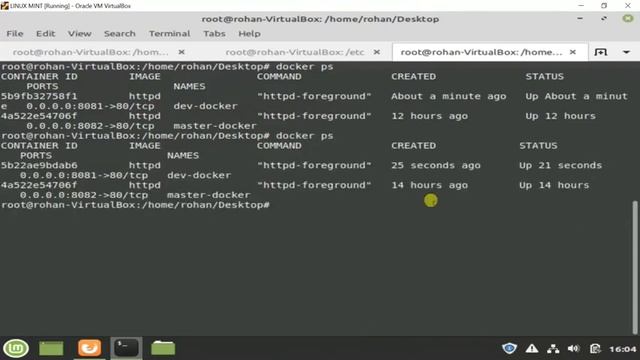Click 'dev-docker' name in second listing
The width and height of the screenshot is (640, 360).
(x=199, y=176)
